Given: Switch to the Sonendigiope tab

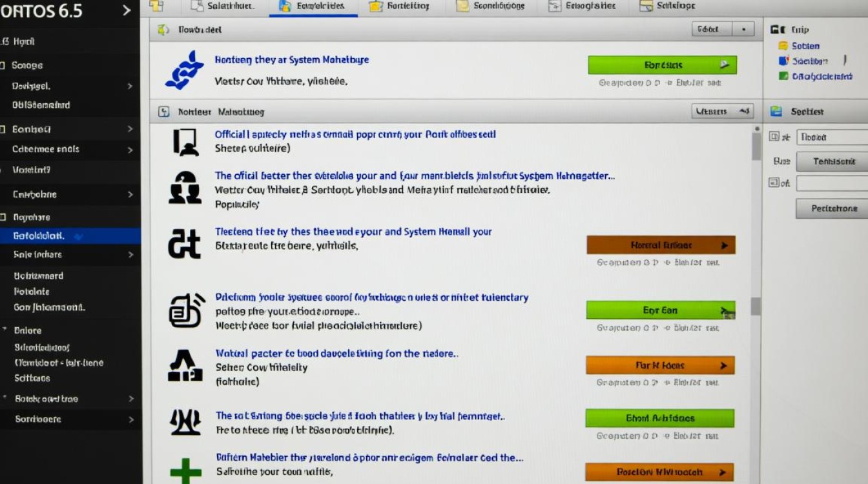Looking at the screenshot, I should tap(491, 6).
